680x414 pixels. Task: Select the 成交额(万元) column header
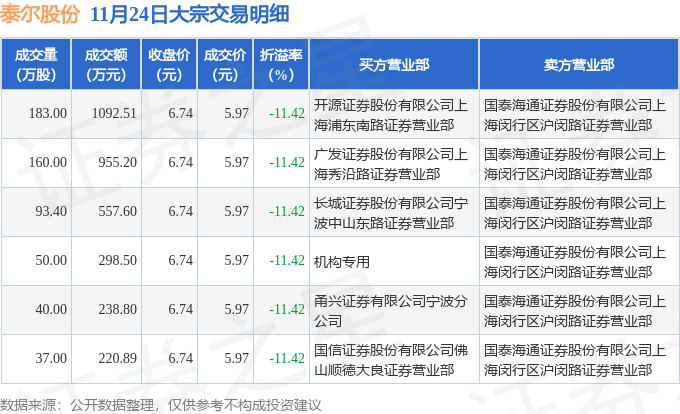(106, 65)
